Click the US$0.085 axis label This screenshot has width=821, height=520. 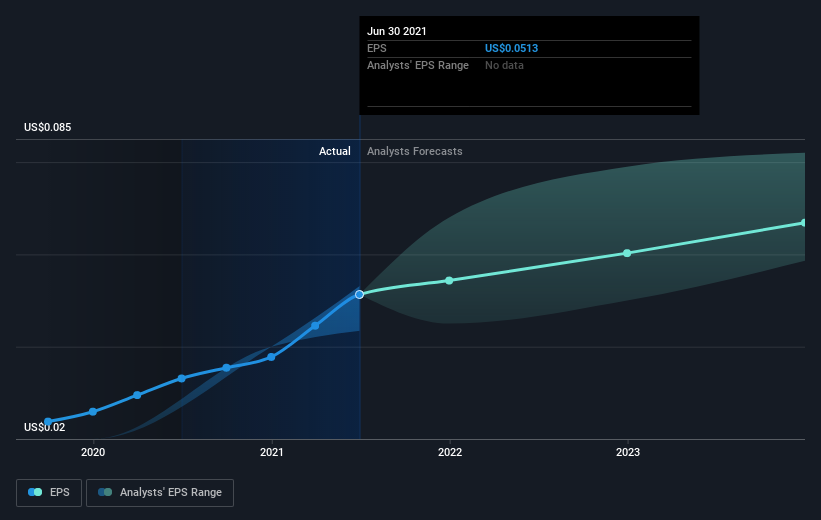coord(48,127)
